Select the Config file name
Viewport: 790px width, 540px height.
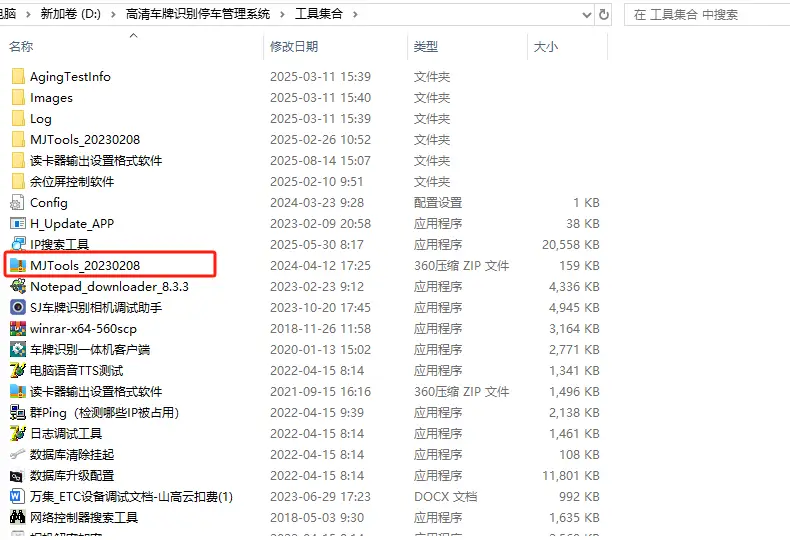pos(49,202)
